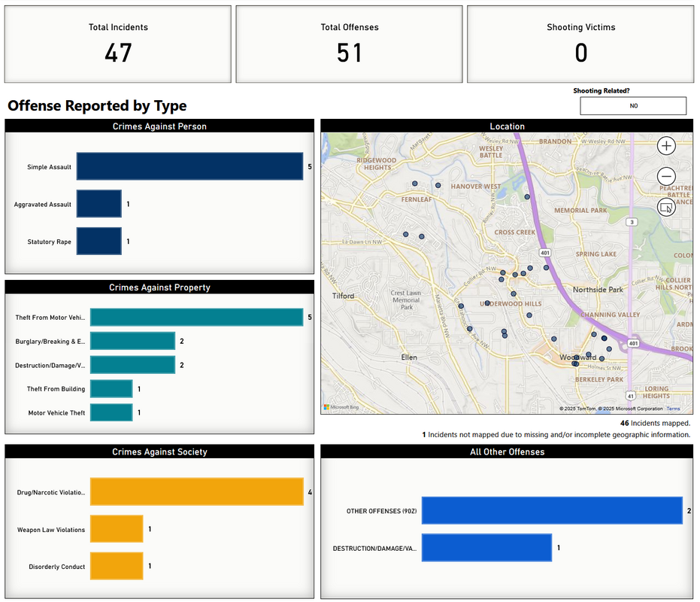Zoom in on the Location map
Image resolution: width=700 pixels, height=602 pixels.
pyautogui.click(x=667, y=146)
